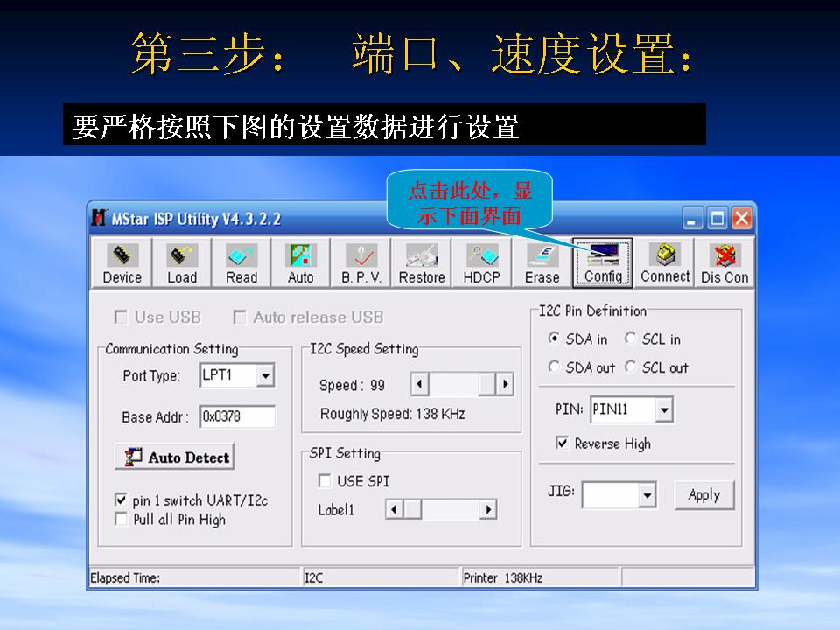Run the Auto programming tool
The image size is (840, 630).
(300, 262)
